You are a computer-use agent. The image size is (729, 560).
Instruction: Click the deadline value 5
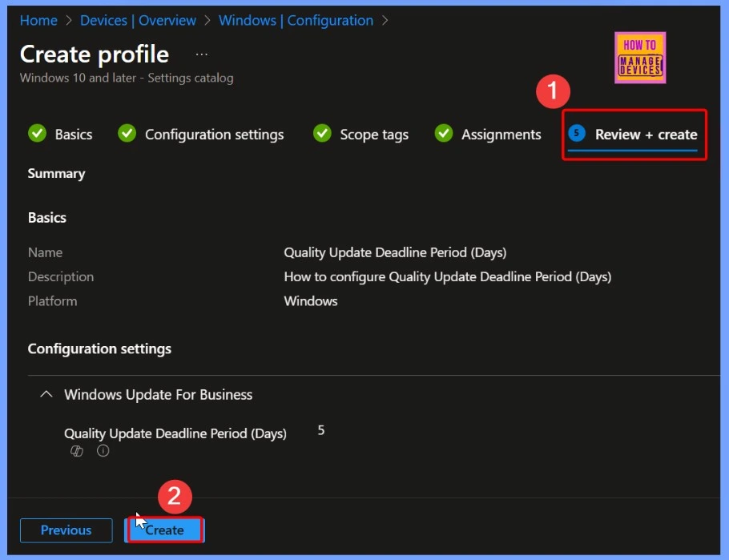point(320,430)
